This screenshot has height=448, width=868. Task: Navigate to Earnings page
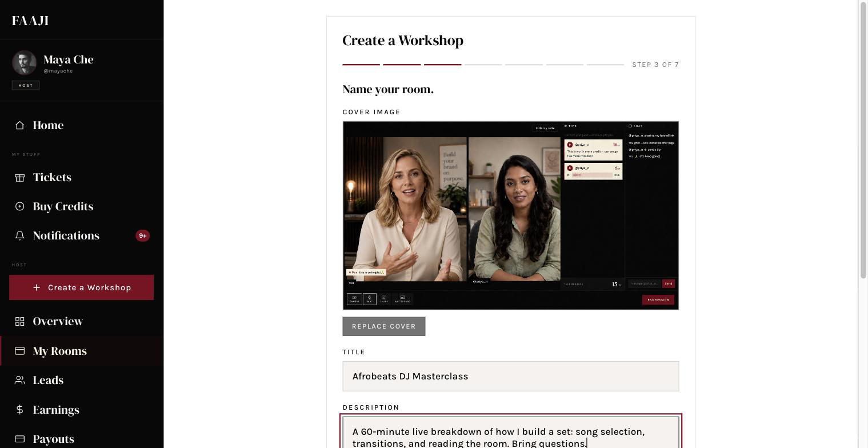click(82, 410)
